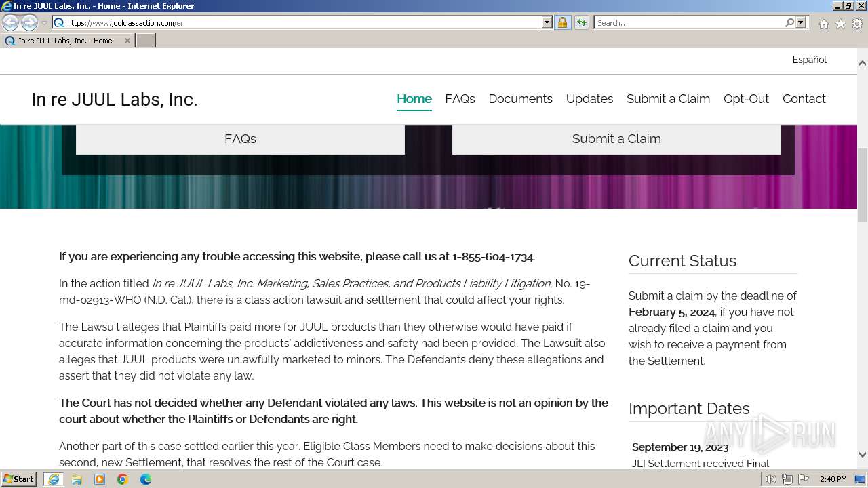The width and height of the screenshot is (868, 488).
Task: Click the network tray icon
Action: click(787, 479)
